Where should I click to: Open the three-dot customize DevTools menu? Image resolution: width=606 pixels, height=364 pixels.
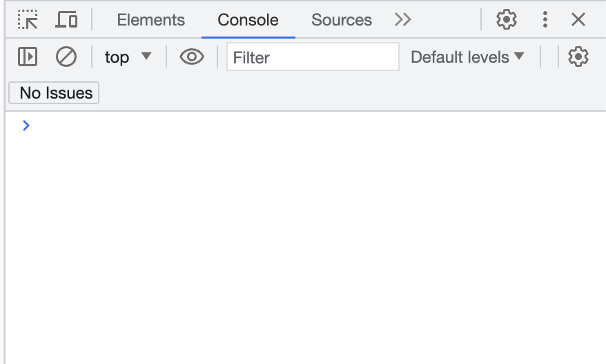tap(545, 20)
